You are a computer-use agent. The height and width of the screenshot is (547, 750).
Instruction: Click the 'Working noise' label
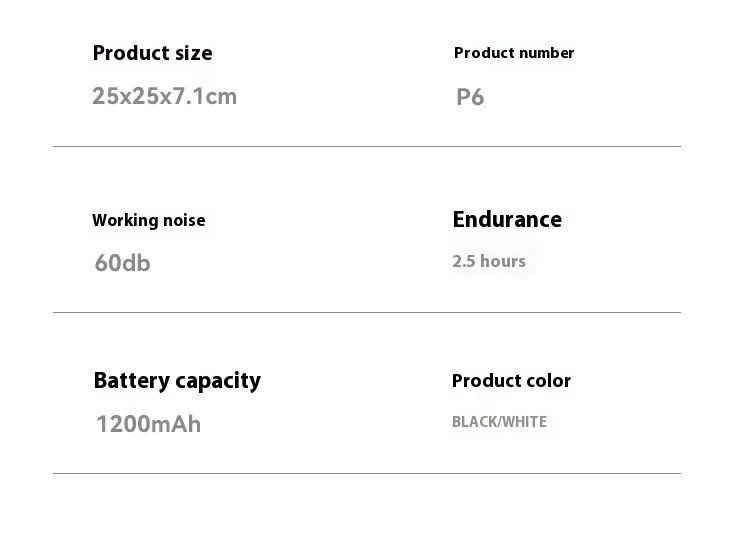click(x=148, y=221)
